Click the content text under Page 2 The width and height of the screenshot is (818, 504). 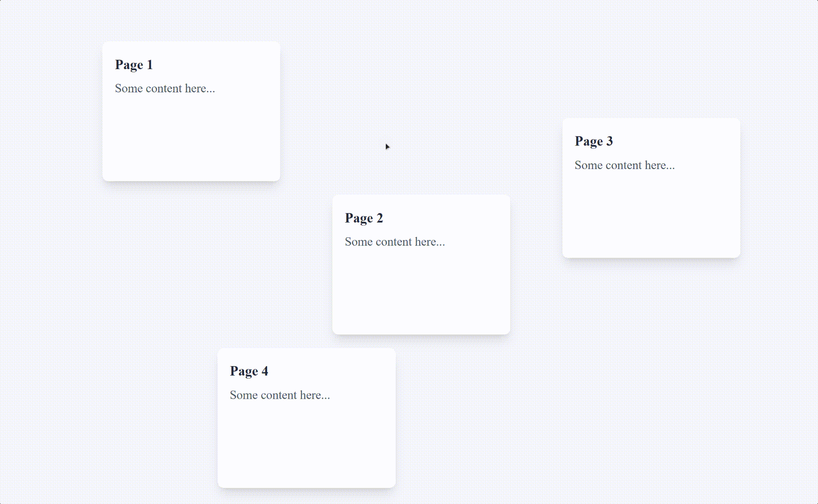395,242
